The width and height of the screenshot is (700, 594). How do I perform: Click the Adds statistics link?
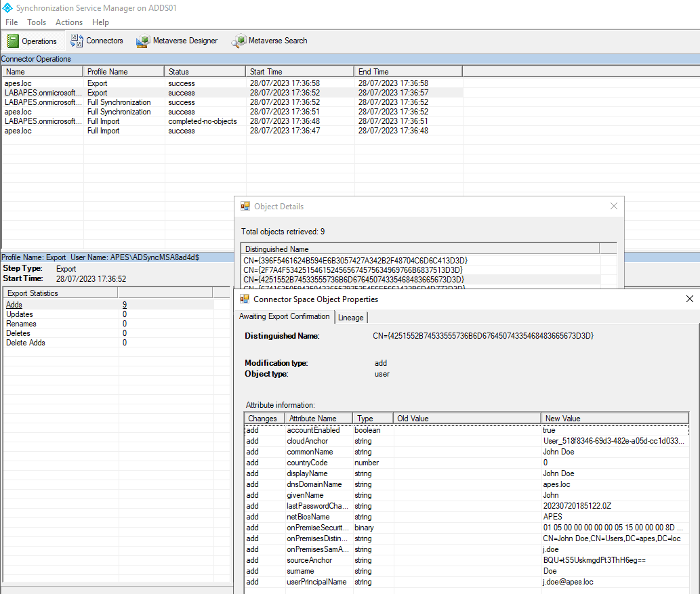(14, 305)
